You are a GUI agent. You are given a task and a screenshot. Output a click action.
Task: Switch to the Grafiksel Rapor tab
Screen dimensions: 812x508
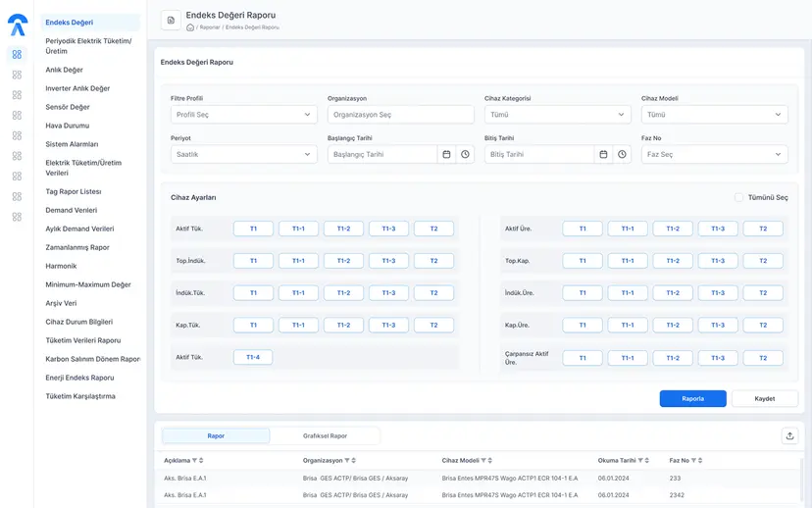tap(325, 436)
